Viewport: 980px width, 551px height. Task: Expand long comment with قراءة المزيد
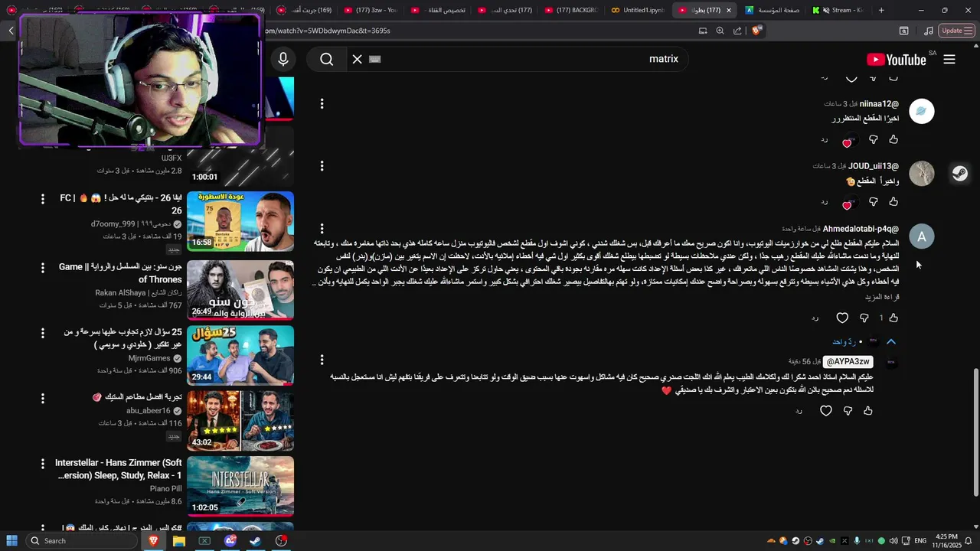tap(882, 296)
